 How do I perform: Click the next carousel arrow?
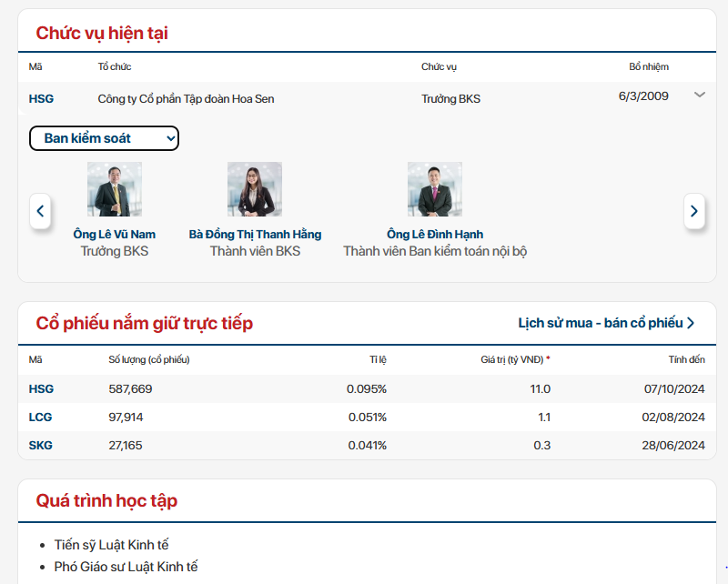694,211
